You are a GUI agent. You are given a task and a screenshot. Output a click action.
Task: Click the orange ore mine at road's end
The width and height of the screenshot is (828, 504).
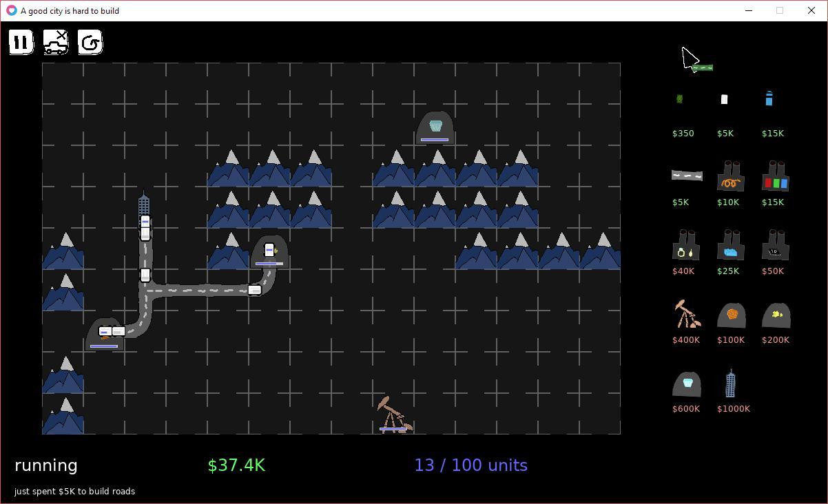104,334
